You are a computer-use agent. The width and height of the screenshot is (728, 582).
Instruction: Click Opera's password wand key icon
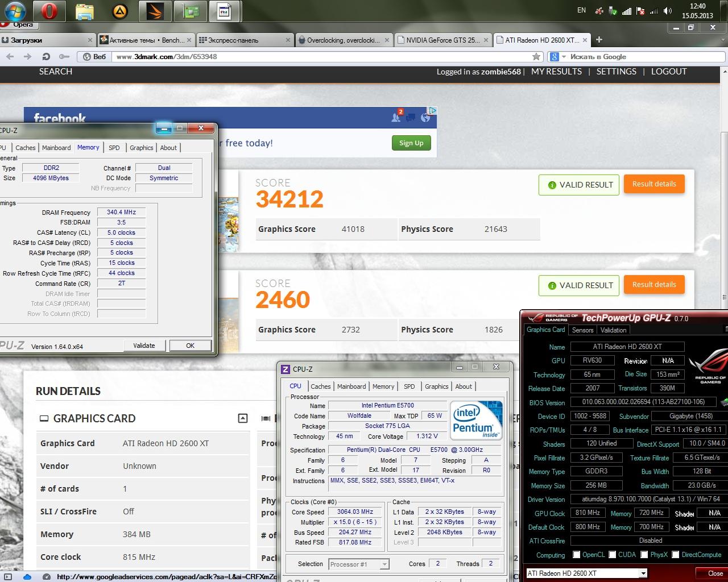(x=64, y=57)
